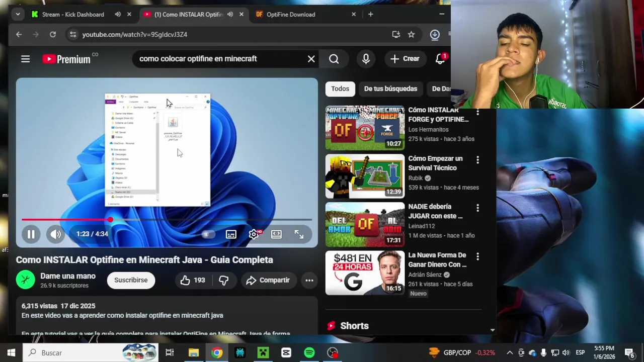
Task: Open the Dame una mano channel avatar
Action: [x=25, y=280]
